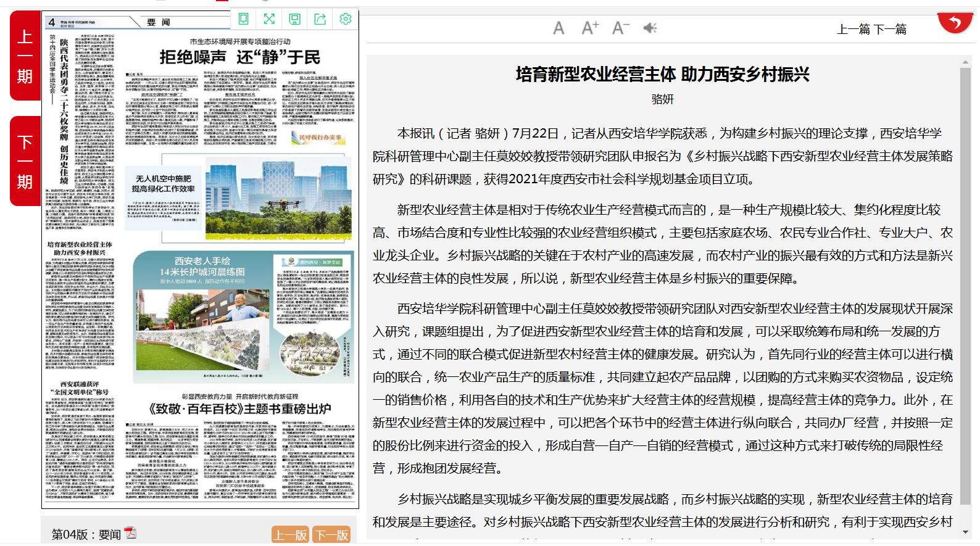This screenshot has width=980, height=546.
Task: Click the tablet/mobile view icon
Action: click(244, 19)
